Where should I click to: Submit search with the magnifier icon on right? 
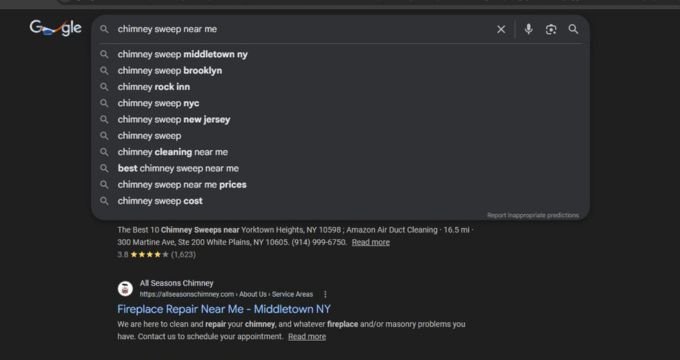[573, 29]
